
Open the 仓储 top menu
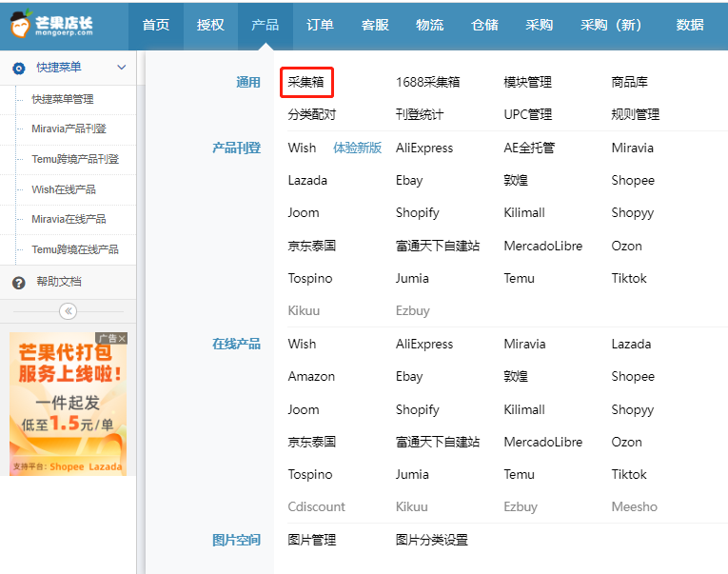[x=484, y=25]
